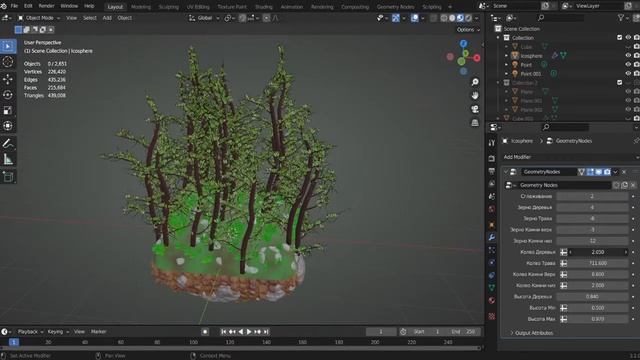Open the Render properties tab
This screenshot has height=360, width=640.
point(492,158)
